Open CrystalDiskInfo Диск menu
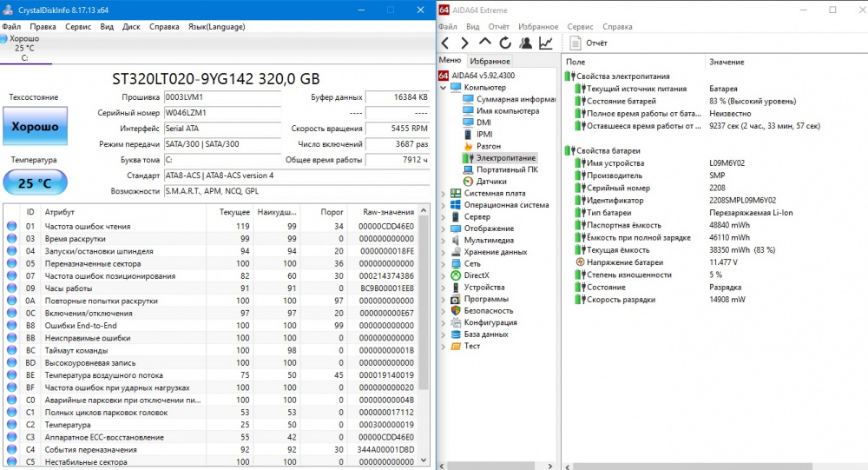The width and height of the screenshot is (868, 470). pyautogui.click(x=131, y=27)
